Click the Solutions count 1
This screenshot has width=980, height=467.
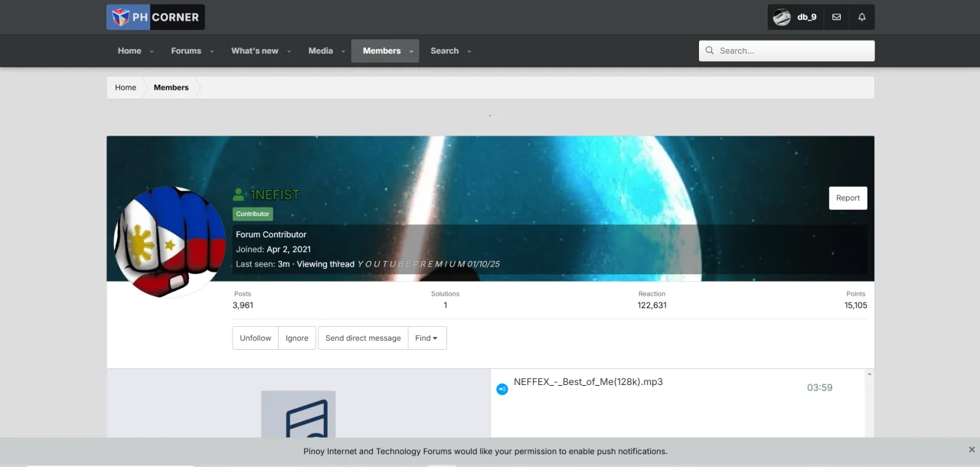445,305
